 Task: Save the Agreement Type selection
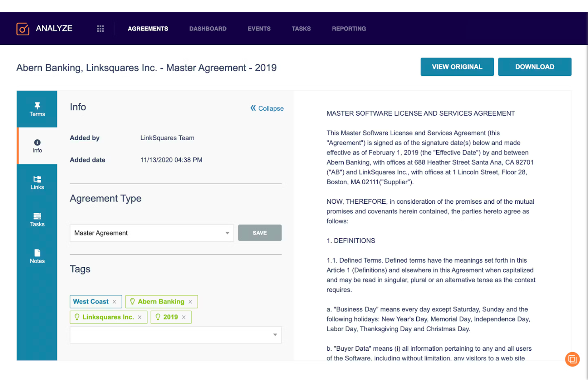(x=259, y=233)
